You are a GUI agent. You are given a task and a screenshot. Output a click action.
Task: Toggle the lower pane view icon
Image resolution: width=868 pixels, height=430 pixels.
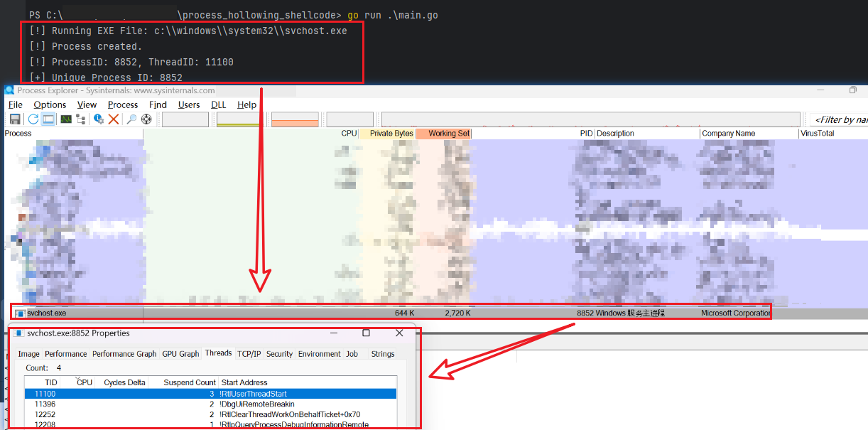point(48,119)
